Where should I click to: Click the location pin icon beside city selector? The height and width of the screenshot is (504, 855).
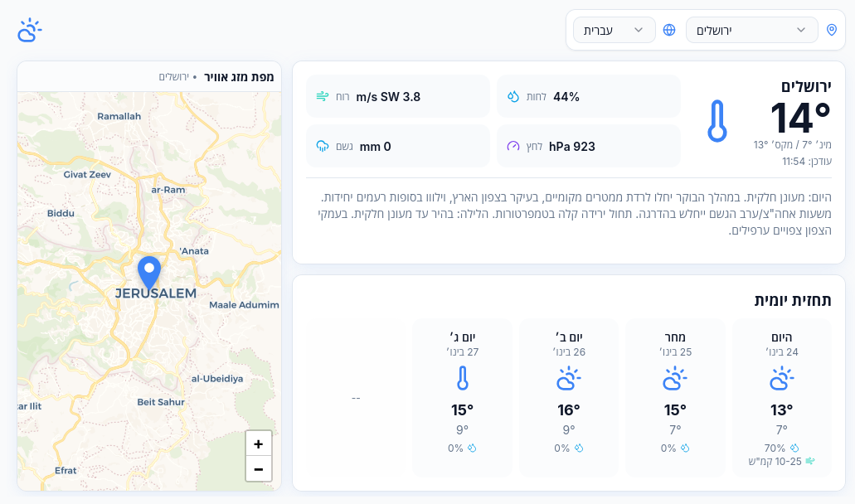(833, 30)
